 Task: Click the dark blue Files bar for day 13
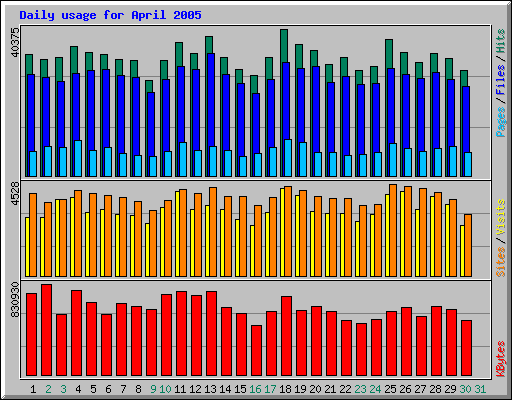[x=211, y=100]
